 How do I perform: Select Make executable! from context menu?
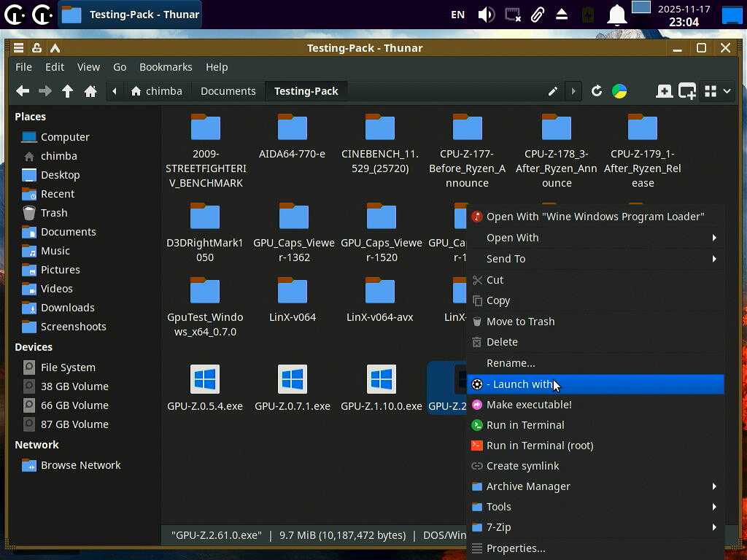pyautogui.click(x=529, y=405)
